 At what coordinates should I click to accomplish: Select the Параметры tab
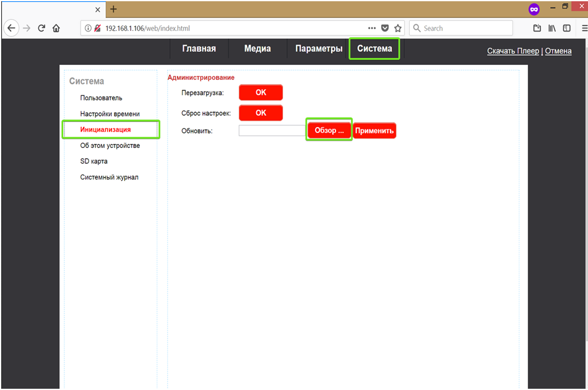(319, 49)
